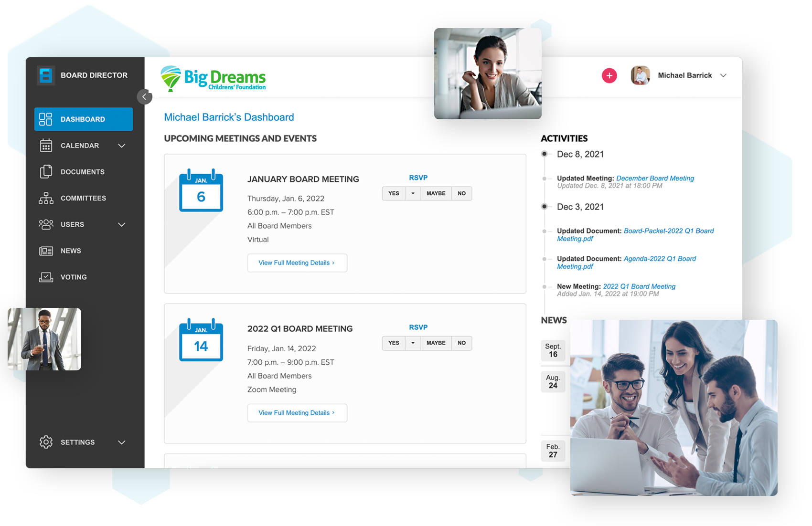Go to Committees in the sidebar
This screenshot has height=526, width=812.
84,198
